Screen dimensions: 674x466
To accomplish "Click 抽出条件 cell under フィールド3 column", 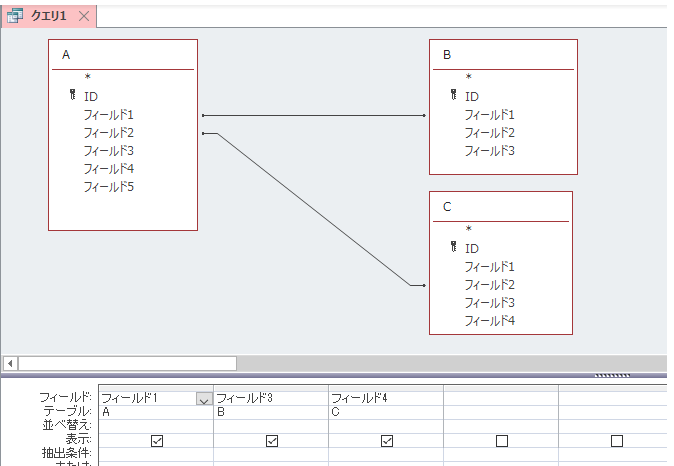I will [x=271, y=454].
